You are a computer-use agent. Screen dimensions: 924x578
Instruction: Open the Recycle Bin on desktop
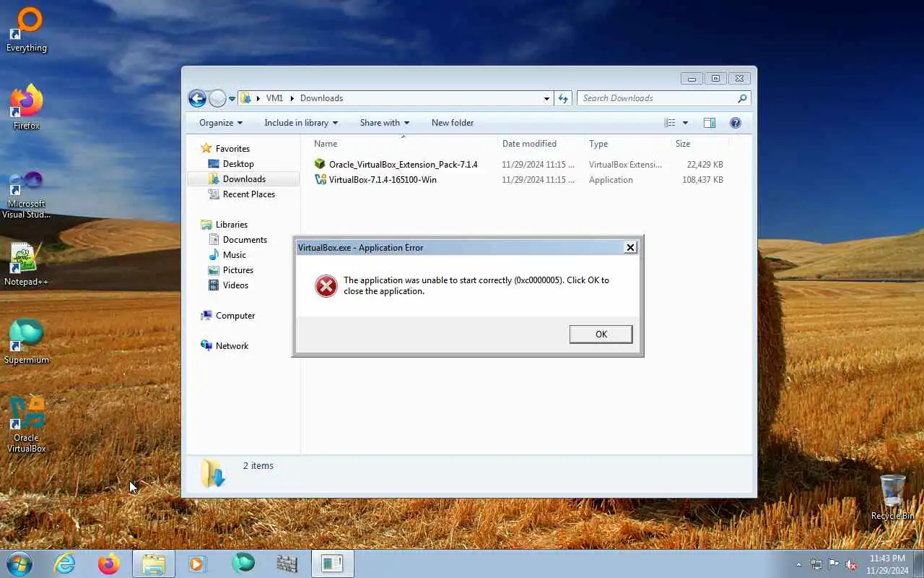click(x=892, y=497)
